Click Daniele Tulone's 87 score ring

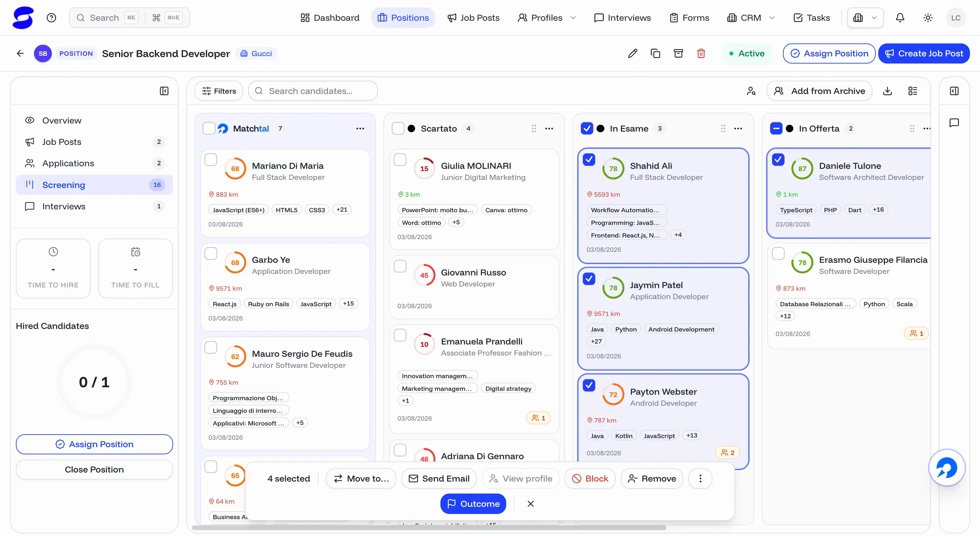tap(802, 169)
